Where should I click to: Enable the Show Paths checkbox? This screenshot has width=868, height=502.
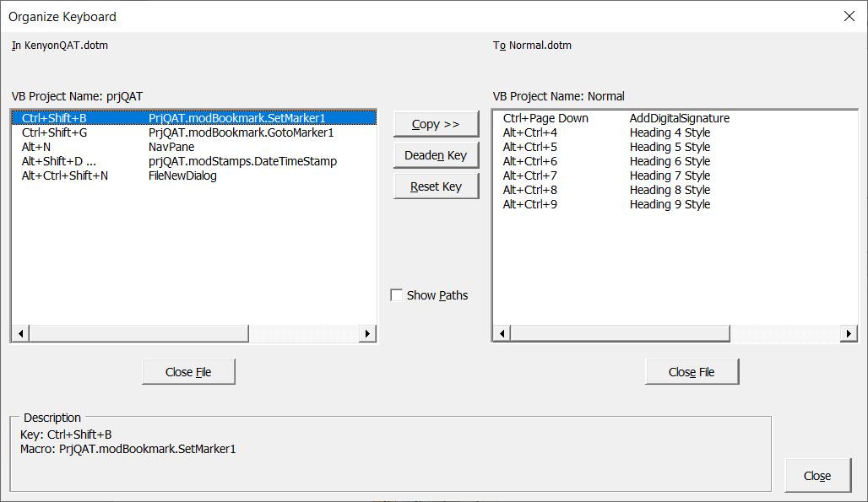tap(397, 295)
